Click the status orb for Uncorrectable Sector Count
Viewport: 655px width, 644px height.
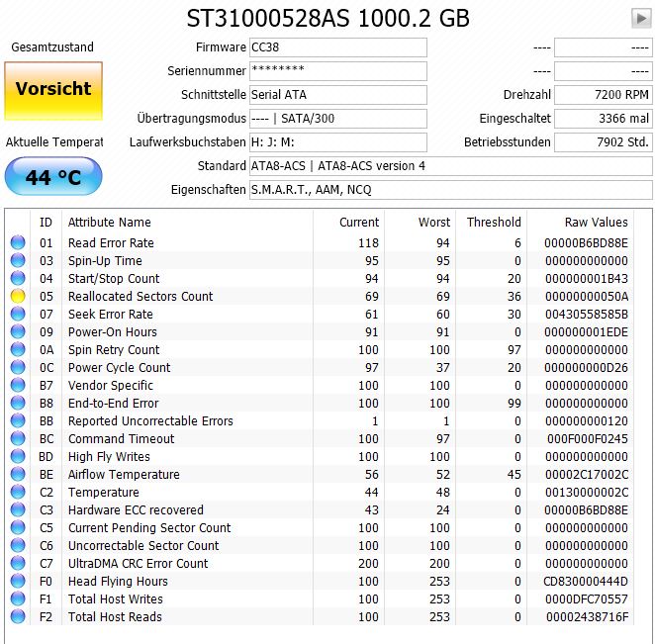point(18,545)
